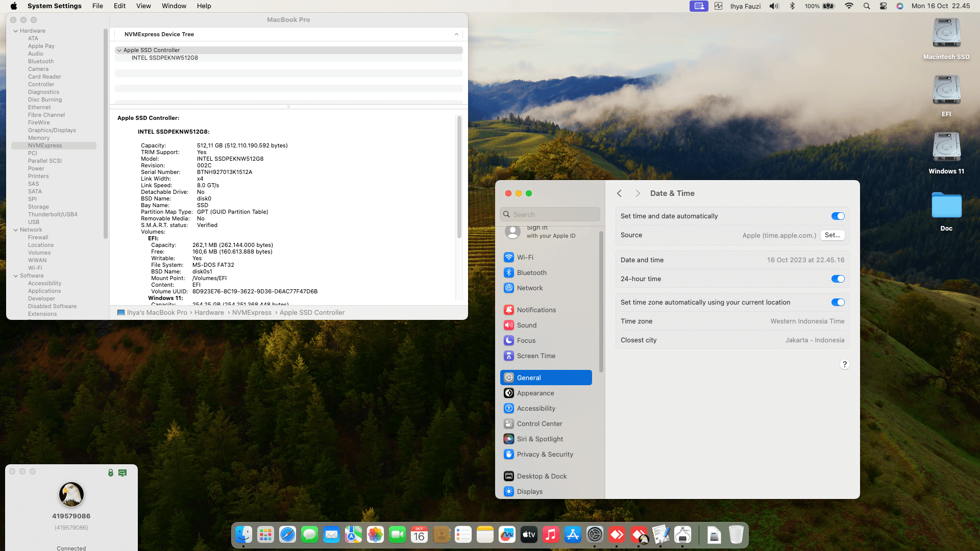Select Memory in System Information sidebar
This screenshot has height=551, width=980.
click(x=39, y=138)
